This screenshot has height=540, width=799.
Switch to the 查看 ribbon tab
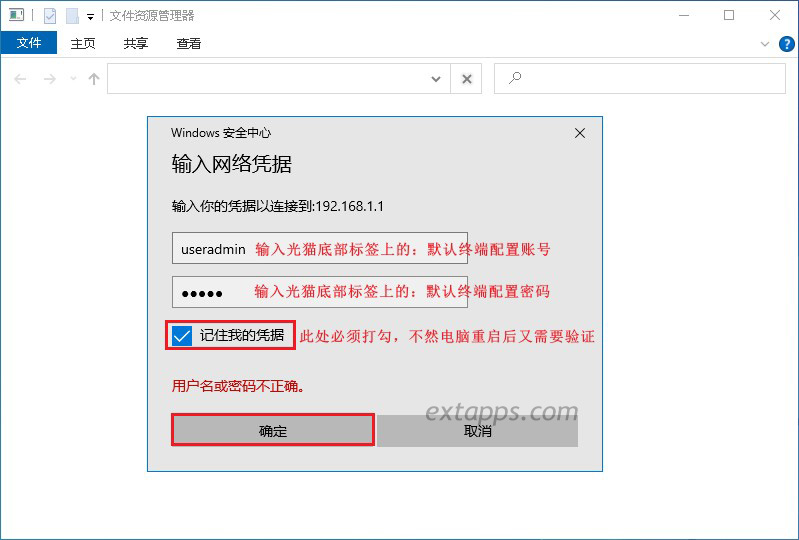[189, 43]
